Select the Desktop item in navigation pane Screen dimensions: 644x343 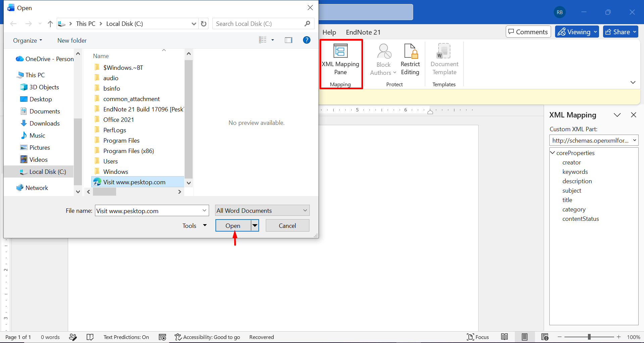pos(41,99)
